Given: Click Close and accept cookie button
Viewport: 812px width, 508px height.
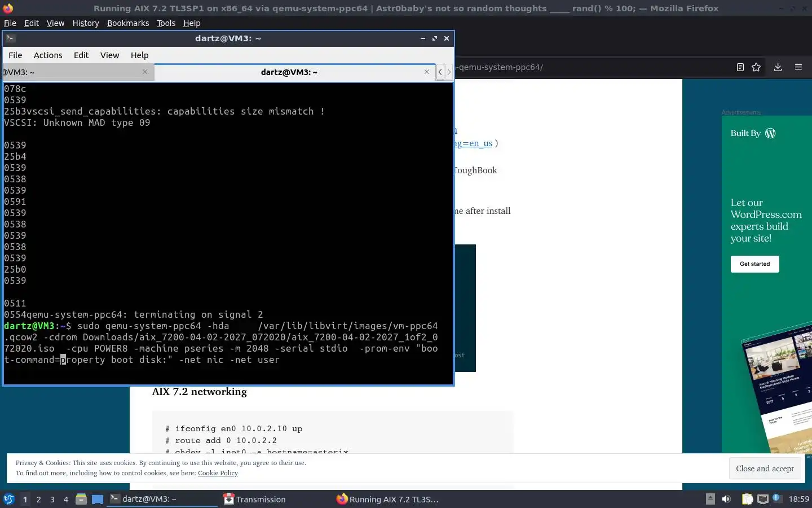Looking at the screenshot, I should (765, 468).
